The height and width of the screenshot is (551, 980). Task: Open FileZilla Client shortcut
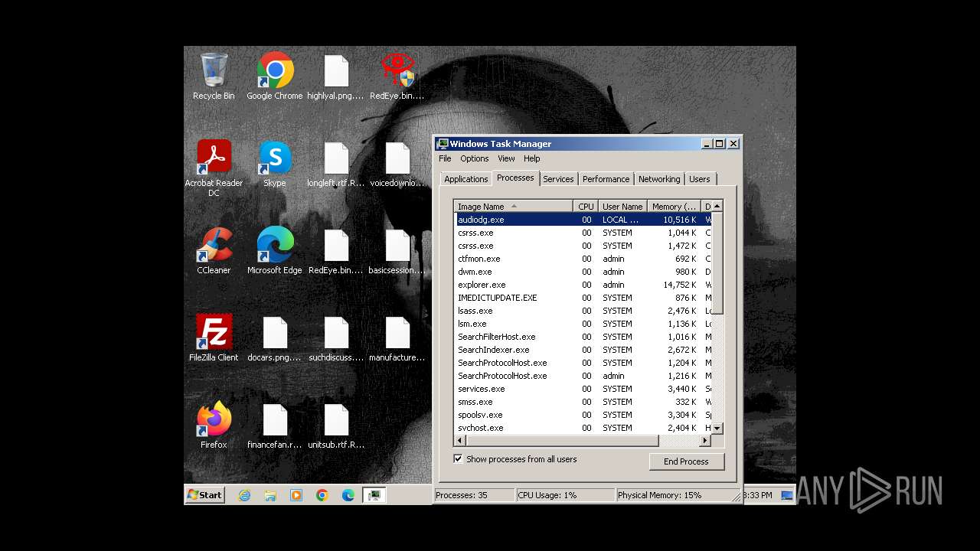coord(214,337)
